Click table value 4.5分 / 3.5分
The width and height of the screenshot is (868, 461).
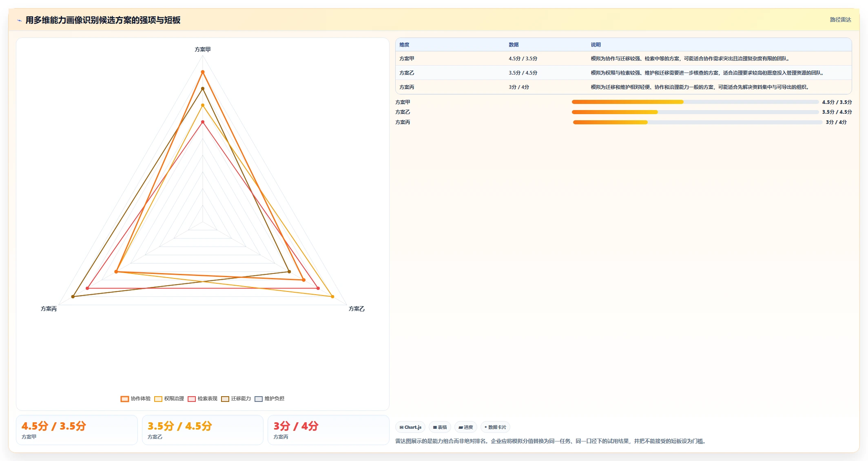pyautogui.click(x=523, y=59)
